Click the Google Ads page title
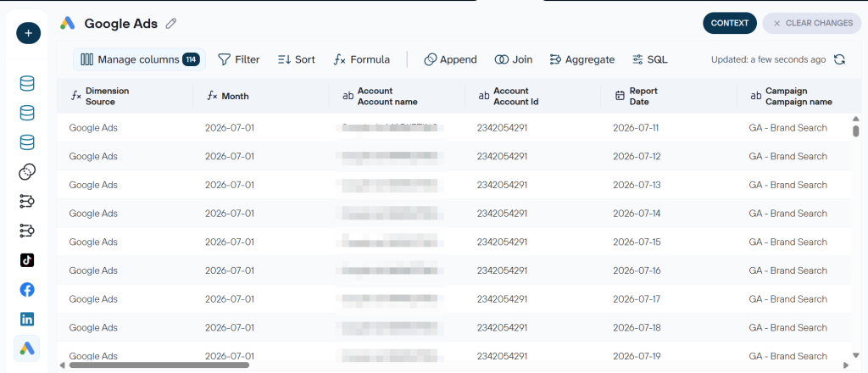 120,23
